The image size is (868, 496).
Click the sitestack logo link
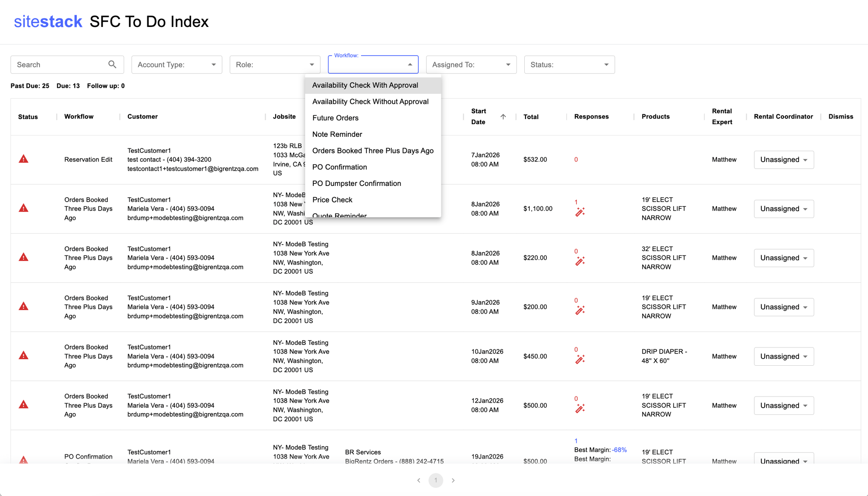[x=48, y=21]
